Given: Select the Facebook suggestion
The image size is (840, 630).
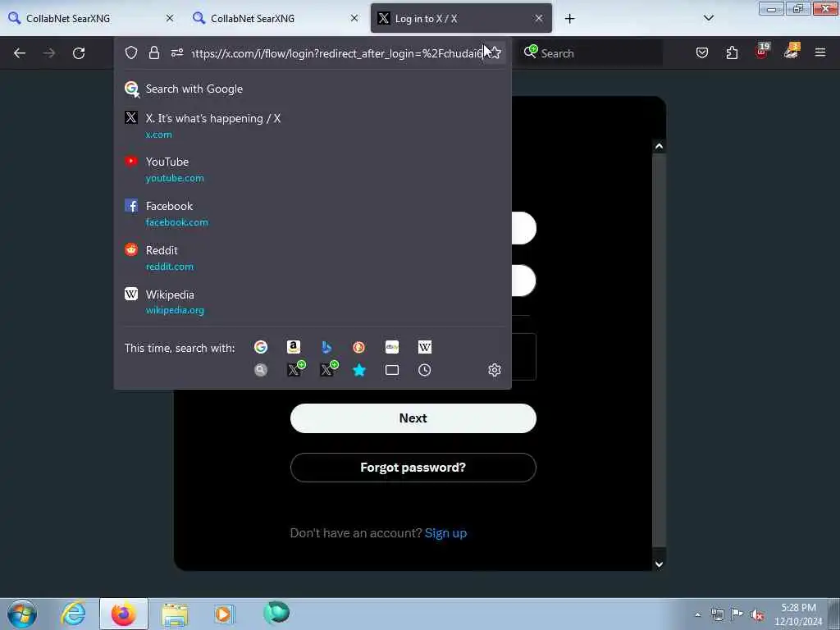Looking at the screenshot, I should [x=313, y=213].
